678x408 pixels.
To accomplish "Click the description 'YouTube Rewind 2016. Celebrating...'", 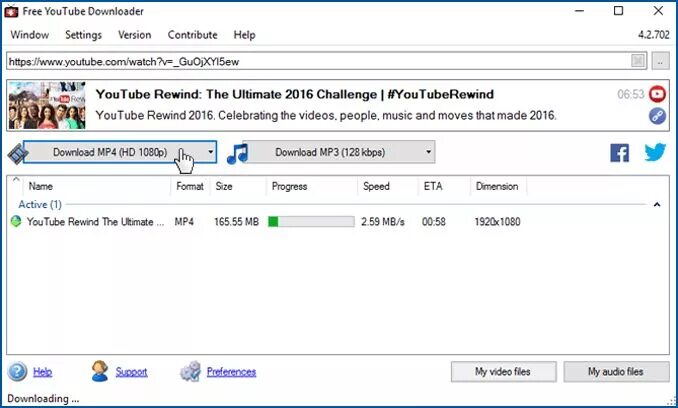I will click(x=326, y=115).
